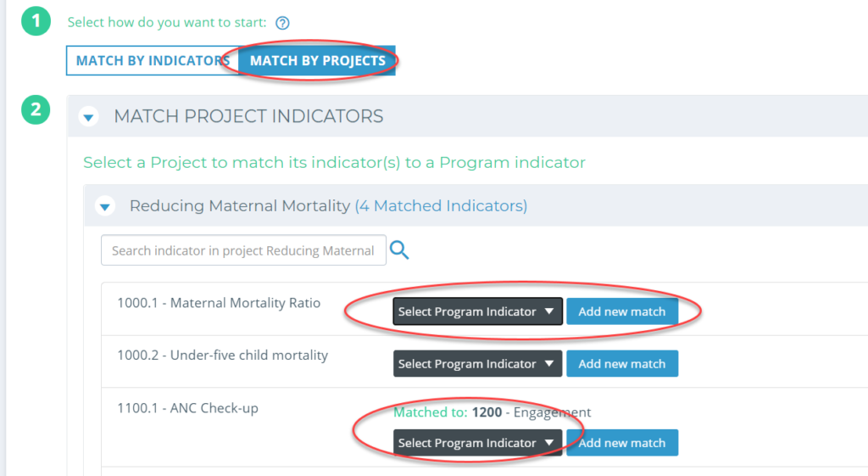This screenshot has height=476, width=868.
Task: Open Program Indicator dropdown for Under-five child mortality
Action: [x=478, y=363]
